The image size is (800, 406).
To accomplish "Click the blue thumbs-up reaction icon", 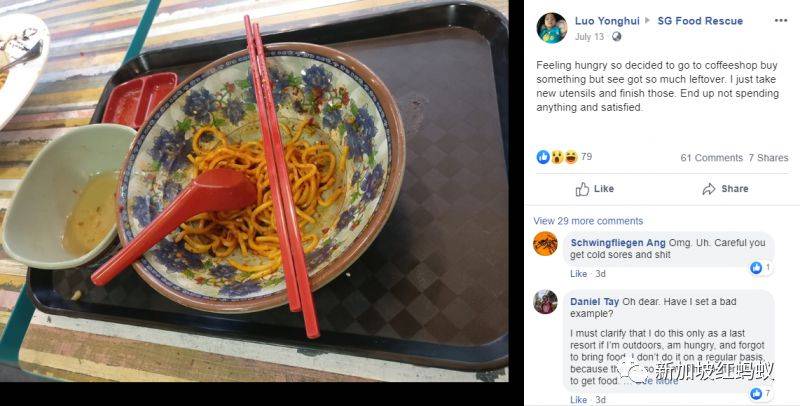I will tap(543, 157).
